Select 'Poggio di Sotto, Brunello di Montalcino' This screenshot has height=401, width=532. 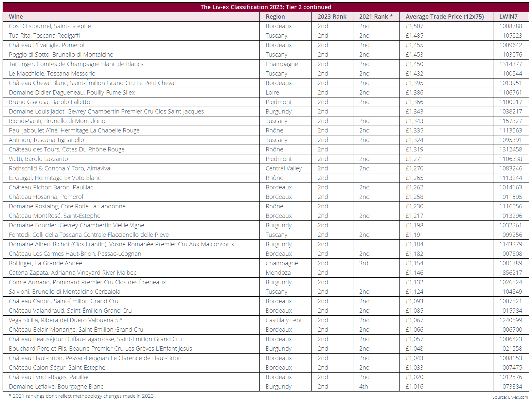(61, 55)
